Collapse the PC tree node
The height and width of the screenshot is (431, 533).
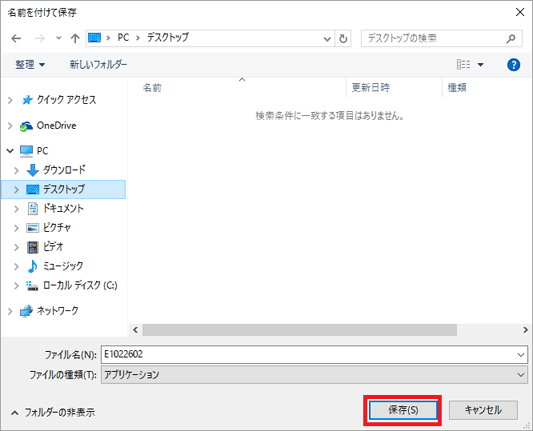pyautogui.click(x=10, y=151)
